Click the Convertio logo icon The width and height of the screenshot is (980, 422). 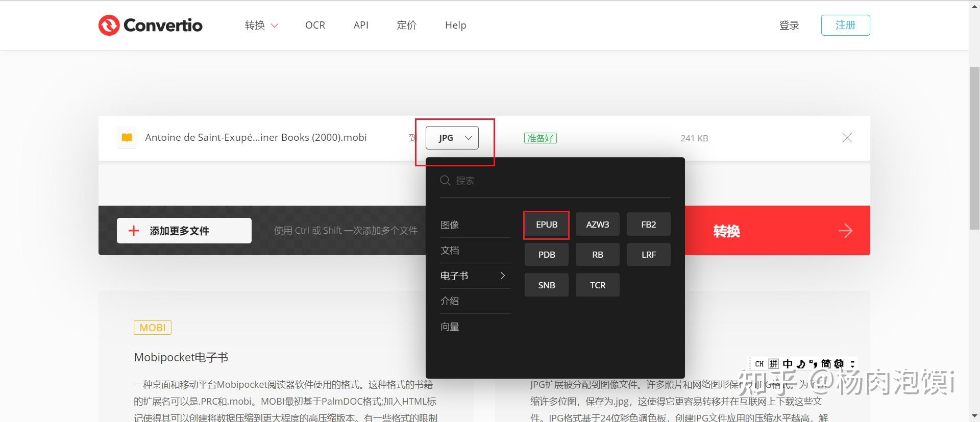point(109,25)
